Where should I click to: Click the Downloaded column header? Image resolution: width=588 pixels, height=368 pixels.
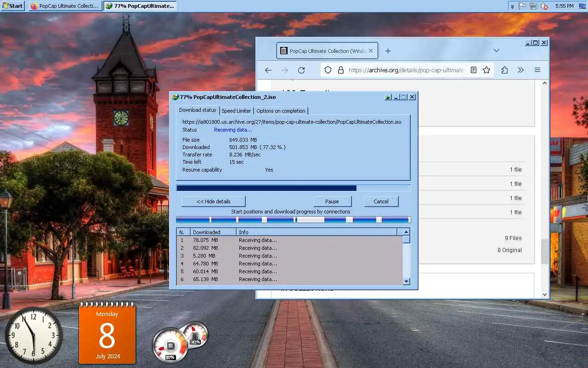tap(213, 232)
